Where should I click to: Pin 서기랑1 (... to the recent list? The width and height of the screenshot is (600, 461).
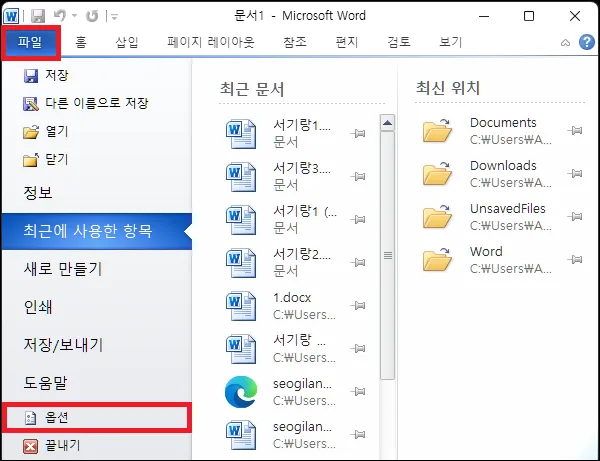pos(358,219)
